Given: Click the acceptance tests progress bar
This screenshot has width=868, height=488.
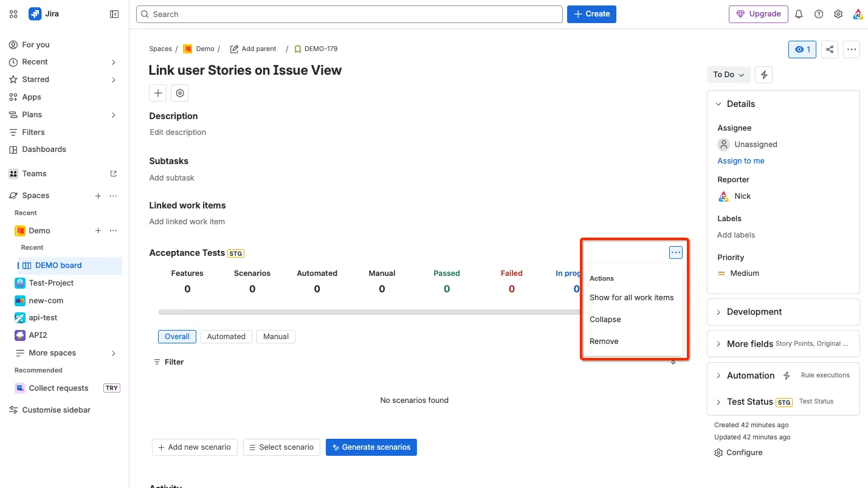Looking at the screenshot, I should pos(370,312).
